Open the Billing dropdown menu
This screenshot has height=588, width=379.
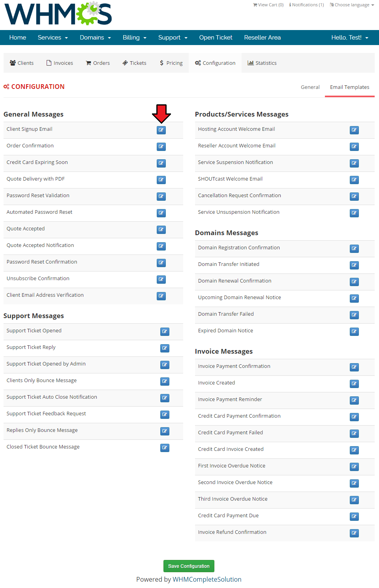(x=135, y=38)
